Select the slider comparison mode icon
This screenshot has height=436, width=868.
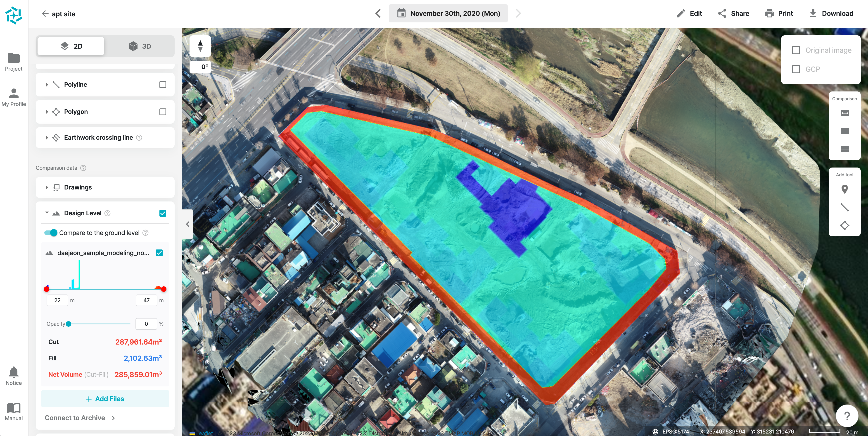pos(845,113)
